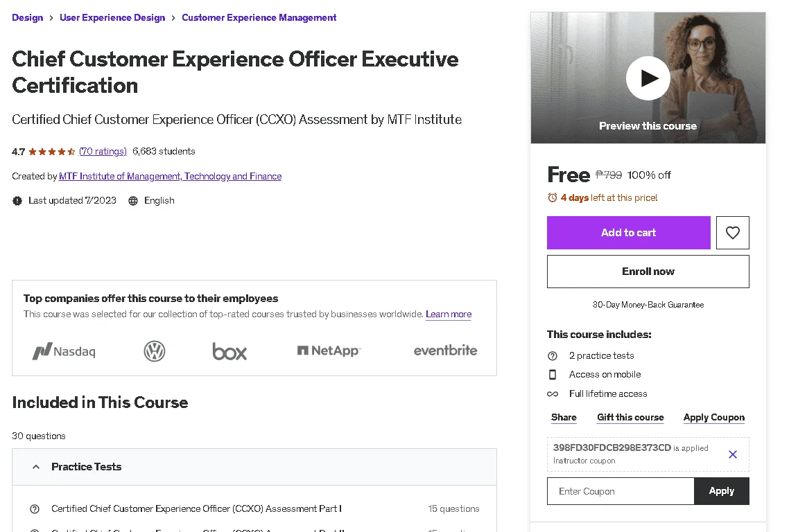
Task: Add course to wishlist with heart icon
Action: [732, 232]
